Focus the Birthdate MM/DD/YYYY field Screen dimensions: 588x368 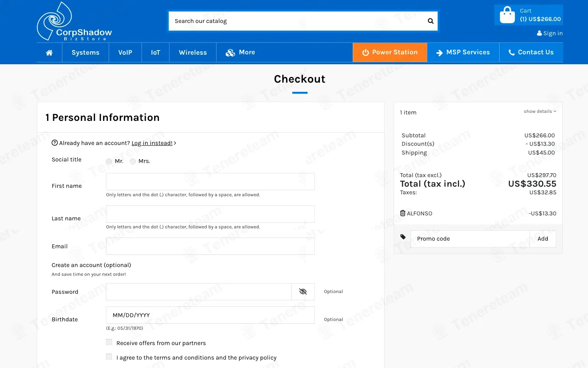coord(210,315)
